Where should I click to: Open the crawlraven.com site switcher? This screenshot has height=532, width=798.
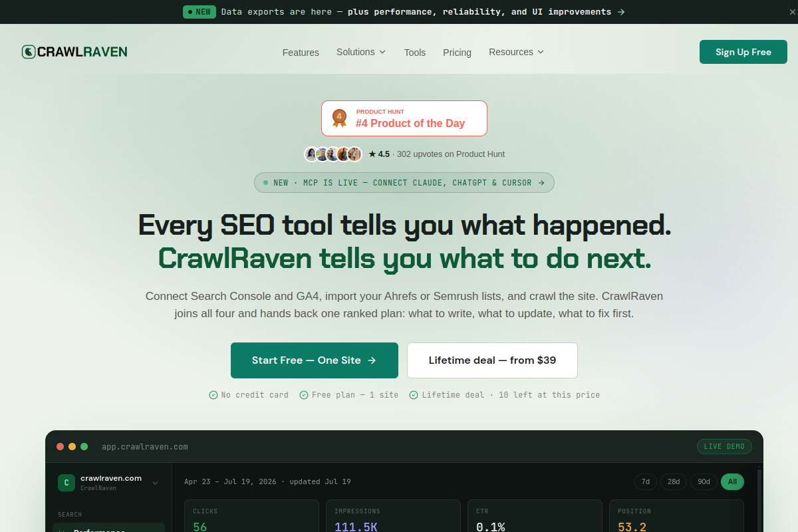(108, 483)
